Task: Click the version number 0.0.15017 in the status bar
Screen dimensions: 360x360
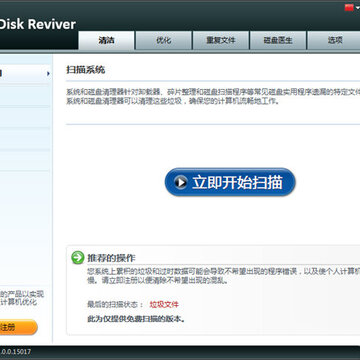Action: (x=15, y=352)
